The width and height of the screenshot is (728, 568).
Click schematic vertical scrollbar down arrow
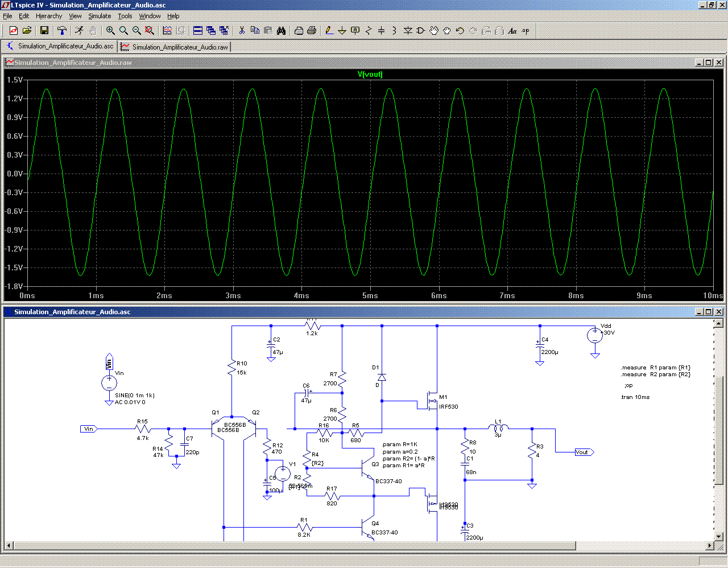click(718, 536)
